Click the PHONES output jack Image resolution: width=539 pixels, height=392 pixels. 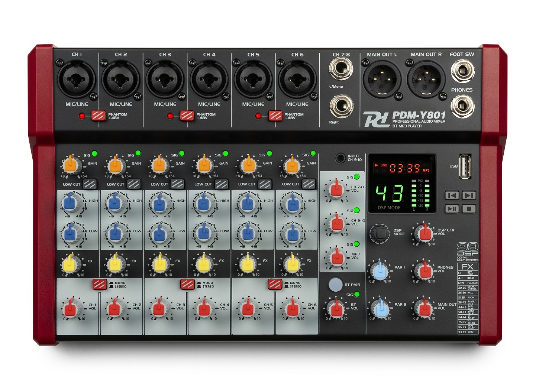[x=462, y=106]
